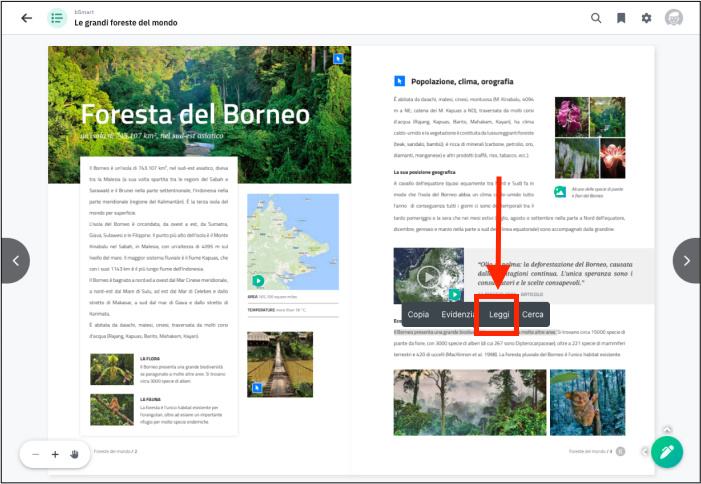Viewport: 701px width, 484px height.
Task: Bookmark this page with the bookmark icon
Action: click(x=621, y=18)
